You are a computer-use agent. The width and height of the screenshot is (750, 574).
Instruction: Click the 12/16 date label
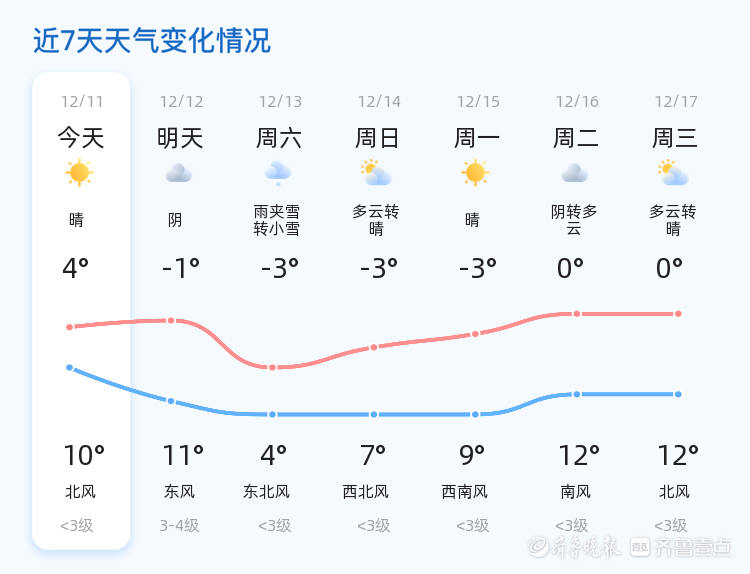(577, 102)
